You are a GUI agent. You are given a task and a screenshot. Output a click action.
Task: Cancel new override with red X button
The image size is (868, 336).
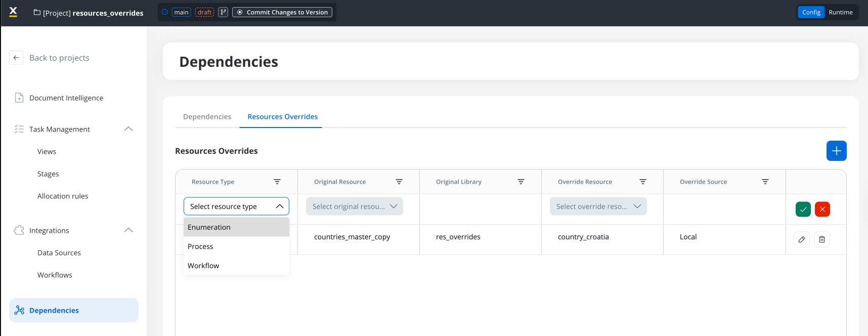point(822,209)
